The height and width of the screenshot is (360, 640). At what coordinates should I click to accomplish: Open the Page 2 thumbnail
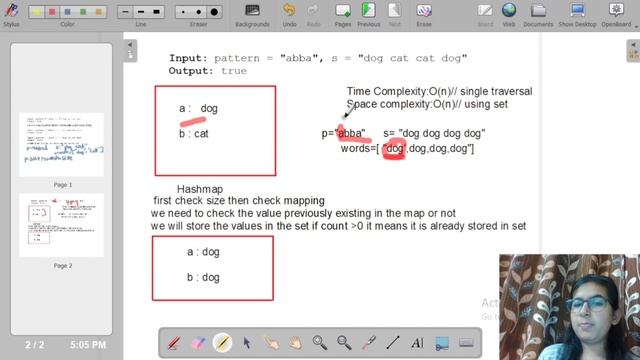point(61,225)
